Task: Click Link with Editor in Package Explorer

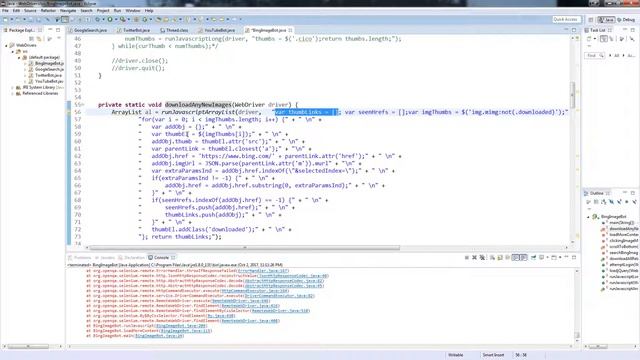Action: click(x=39, y=39)
